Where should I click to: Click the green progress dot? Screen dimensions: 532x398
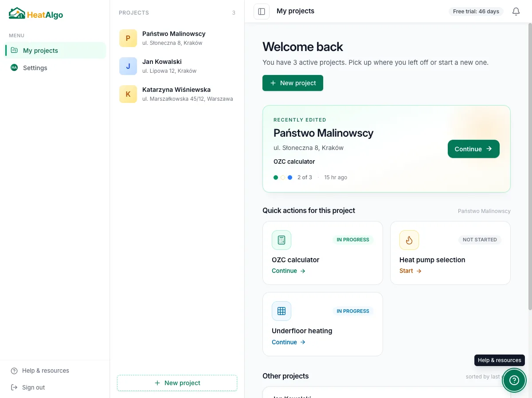(276, 177)
